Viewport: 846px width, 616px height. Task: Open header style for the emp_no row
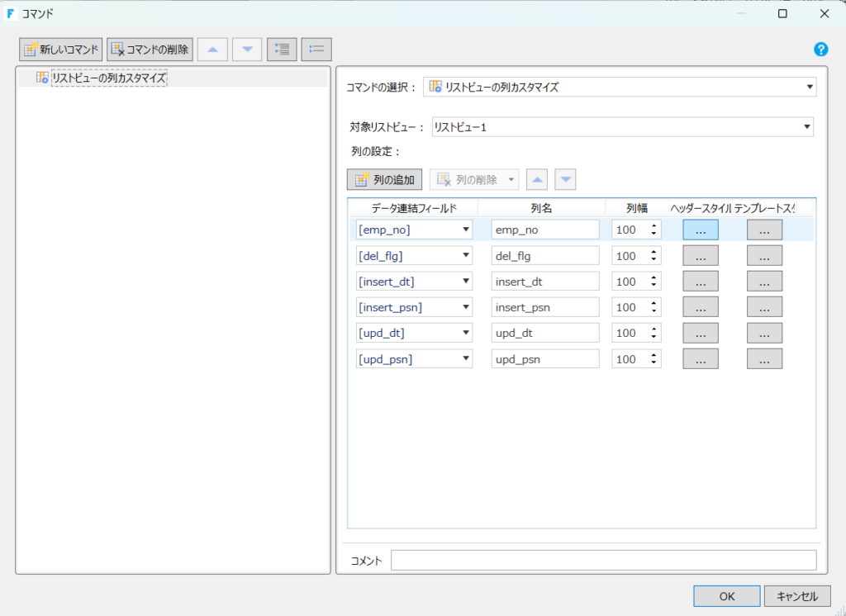700,230
